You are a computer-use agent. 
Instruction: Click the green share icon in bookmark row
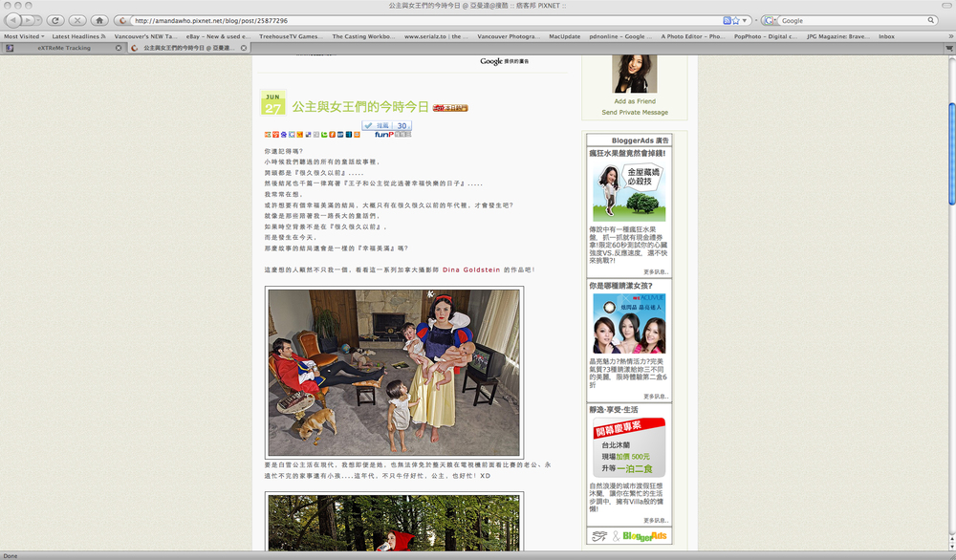pyautogui.click(x=324, y=135)
